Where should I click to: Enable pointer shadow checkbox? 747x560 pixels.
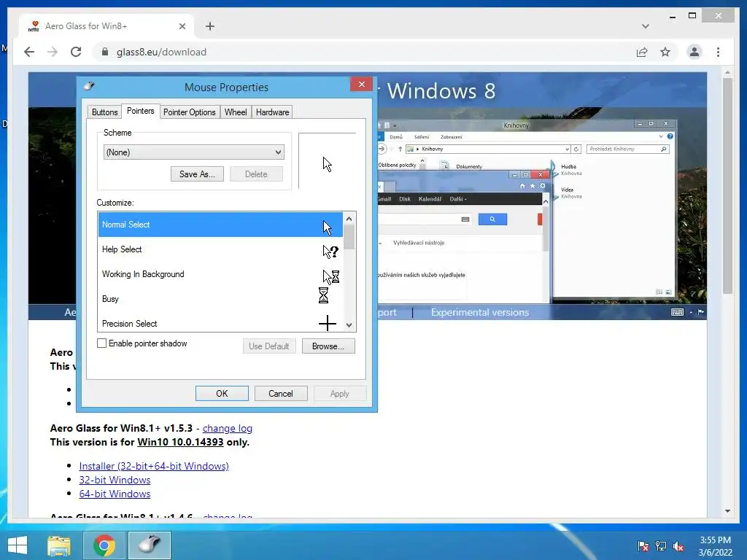101,343
